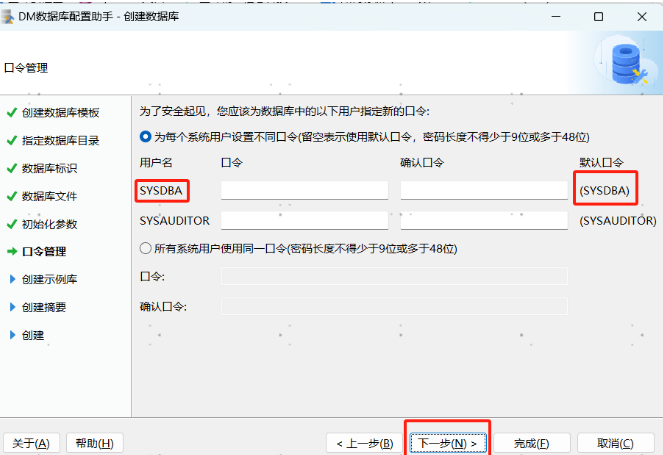Close the 创建数据库 dialog window

642,16
